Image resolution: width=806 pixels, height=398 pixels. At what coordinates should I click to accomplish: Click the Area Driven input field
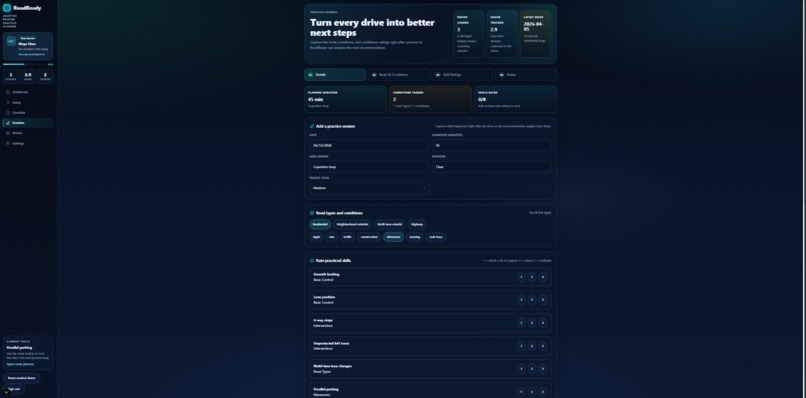click(x=369, y=167)
